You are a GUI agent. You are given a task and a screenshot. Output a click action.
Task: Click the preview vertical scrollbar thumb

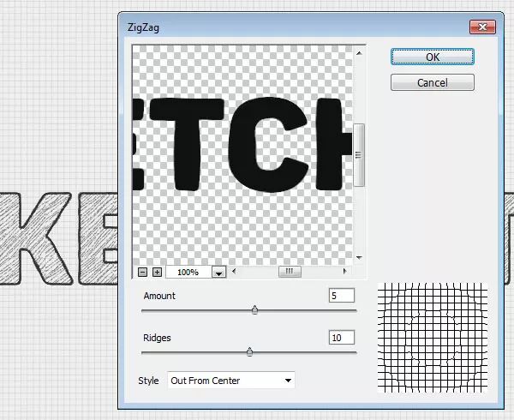click(360, 154)
